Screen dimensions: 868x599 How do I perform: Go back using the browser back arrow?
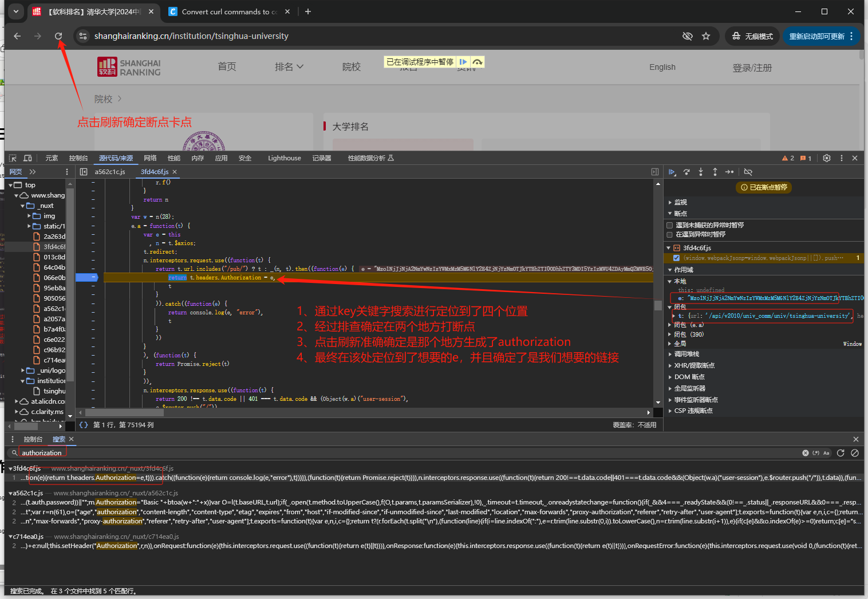tap(17, 36)
